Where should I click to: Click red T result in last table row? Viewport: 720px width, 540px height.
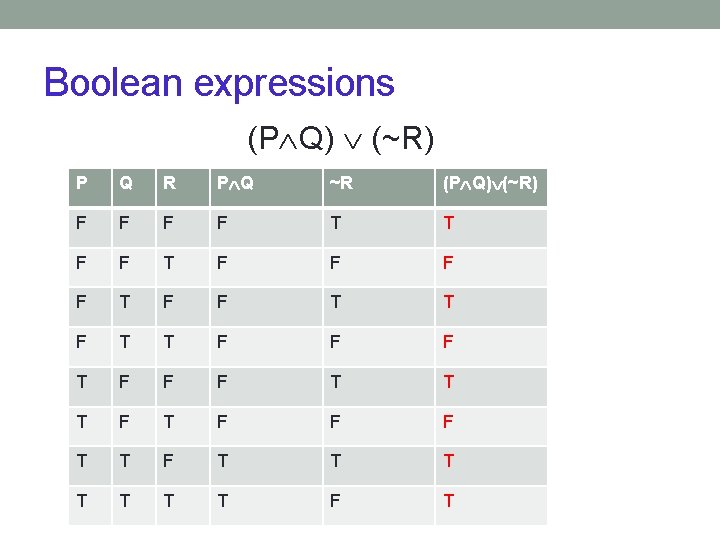(x=448, y=502)
